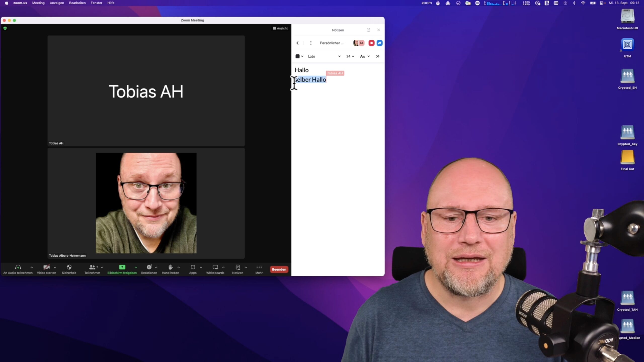The height and width of the screenshot is (362, 644).
Task: Click the Teilnehmer participants icon
Action: click(x=92, y=267)
